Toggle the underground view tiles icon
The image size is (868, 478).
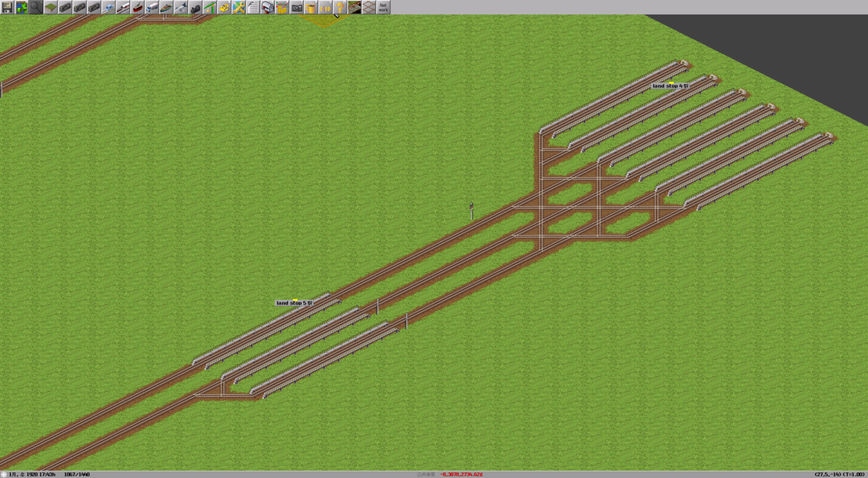[x=354, y=7]
